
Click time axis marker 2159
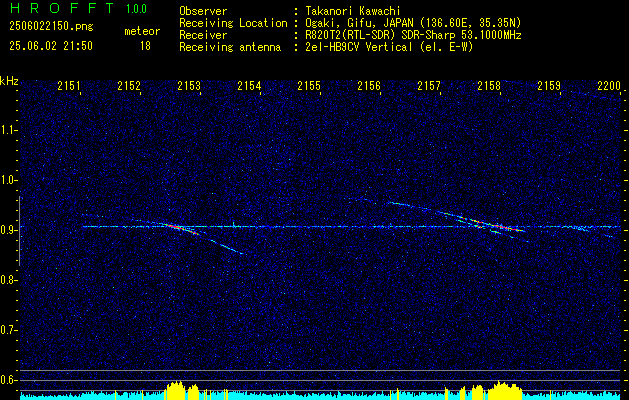[x=549, y=85]
